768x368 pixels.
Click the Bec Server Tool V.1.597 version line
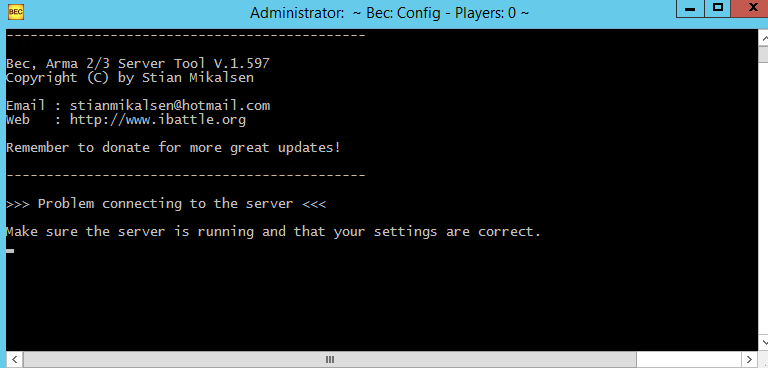(x=138, y=64)
